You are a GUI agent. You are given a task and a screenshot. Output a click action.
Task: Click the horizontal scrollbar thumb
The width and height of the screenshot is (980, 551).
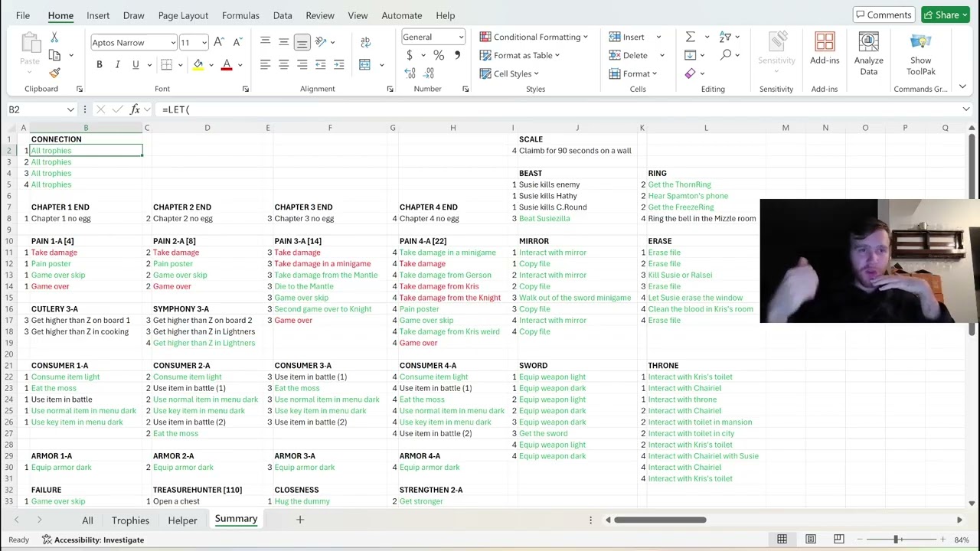pyautogui.click(x=660, y=520)
